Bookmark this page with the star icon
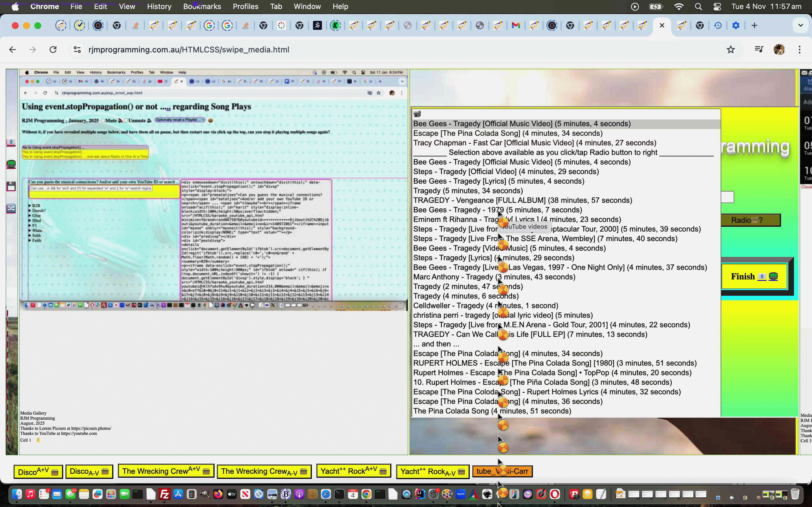 731,50
